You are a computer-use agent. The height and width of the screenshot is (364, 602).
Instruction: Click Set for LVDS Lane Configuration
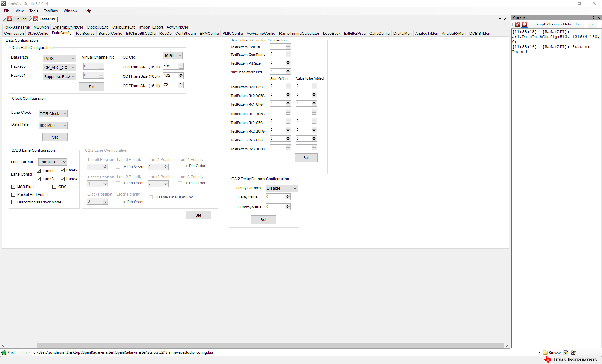[198, 215]
